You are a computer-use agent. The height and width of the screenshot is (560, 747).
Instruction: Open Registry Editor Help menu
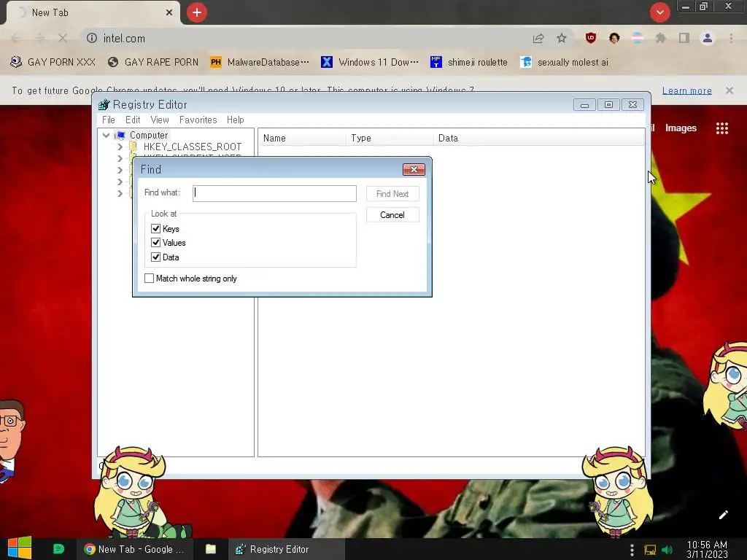coord(236,120)
